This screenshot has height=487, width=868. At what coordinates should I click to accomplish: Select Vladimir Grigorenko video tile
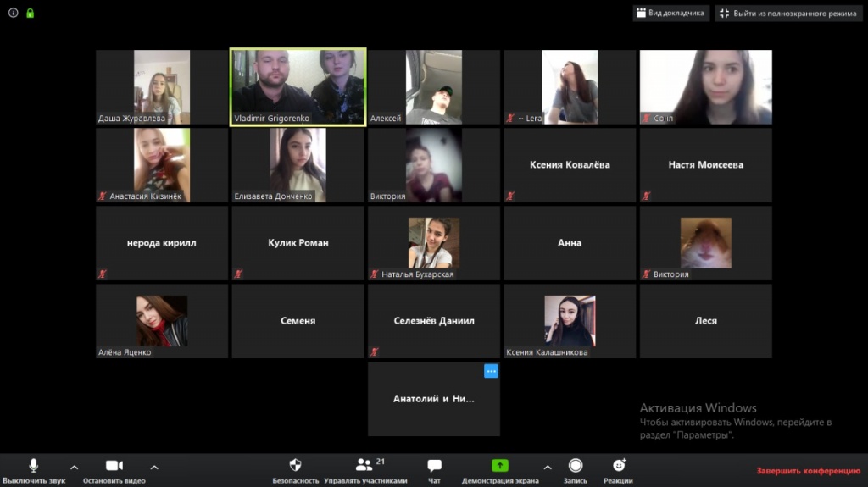[x=298, y=87]
